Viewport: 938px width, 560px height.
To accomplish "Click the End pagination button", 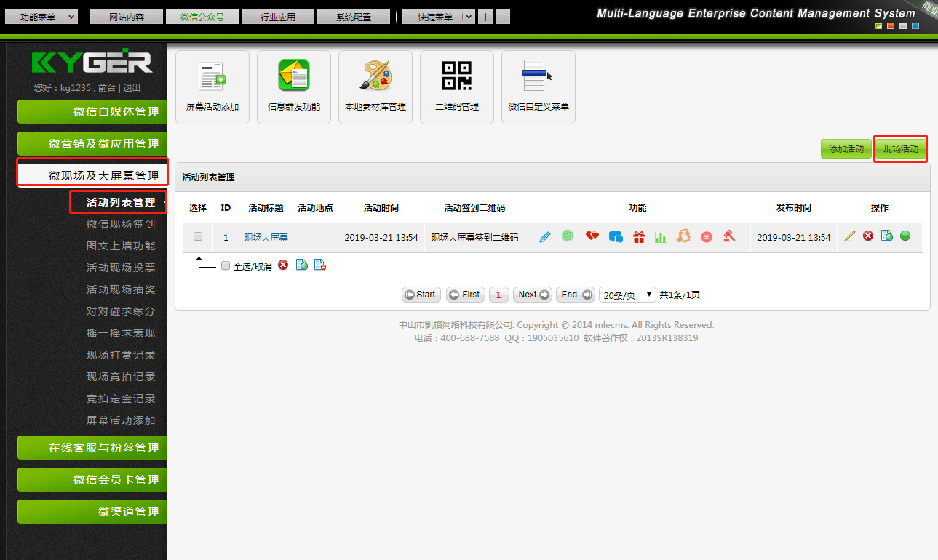I will click(576, 295).
